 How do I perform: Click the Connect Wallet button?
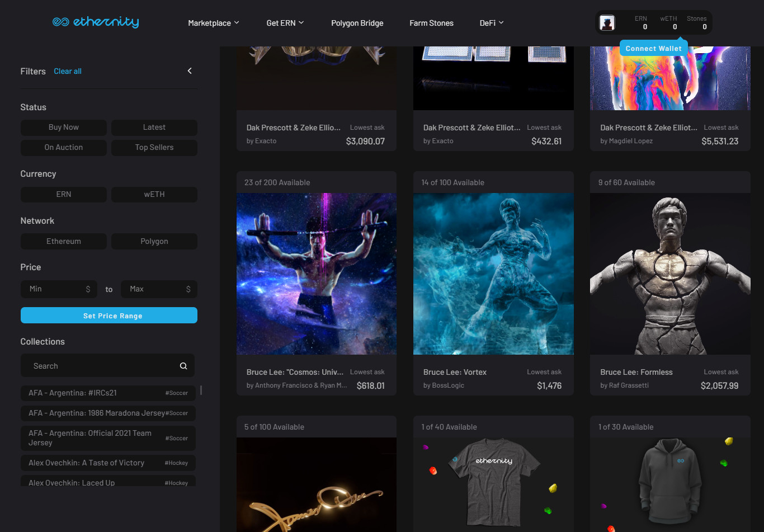pyautogui.click(x=654, y=49)
